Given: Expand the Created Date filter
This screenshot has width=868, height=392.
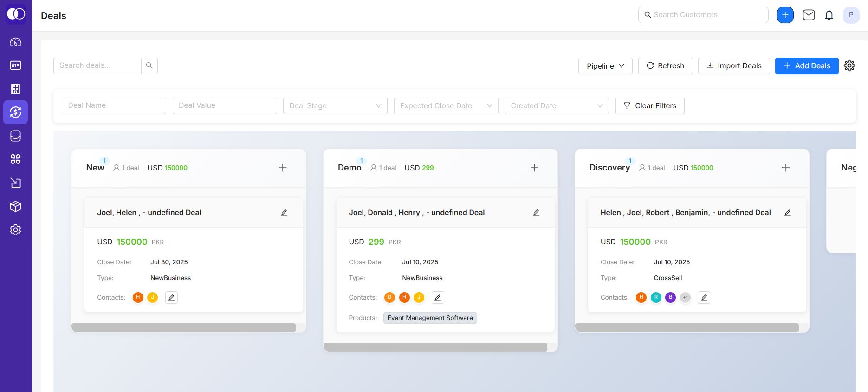Looking at the screenshot, I should click(557, 106).
